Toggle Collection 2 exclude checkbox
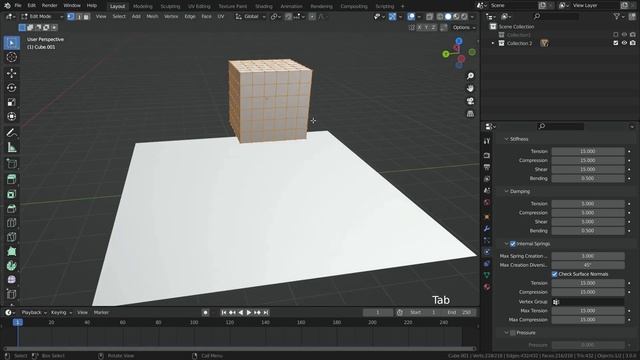The width and height of the screenshot is (640, 360). click(x=616, y=43)
